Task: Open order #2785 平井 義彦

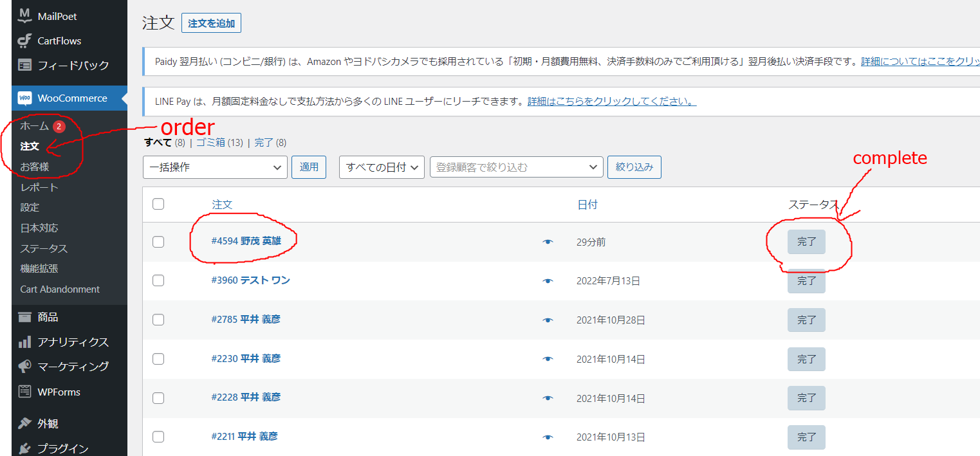Action: 246,319
